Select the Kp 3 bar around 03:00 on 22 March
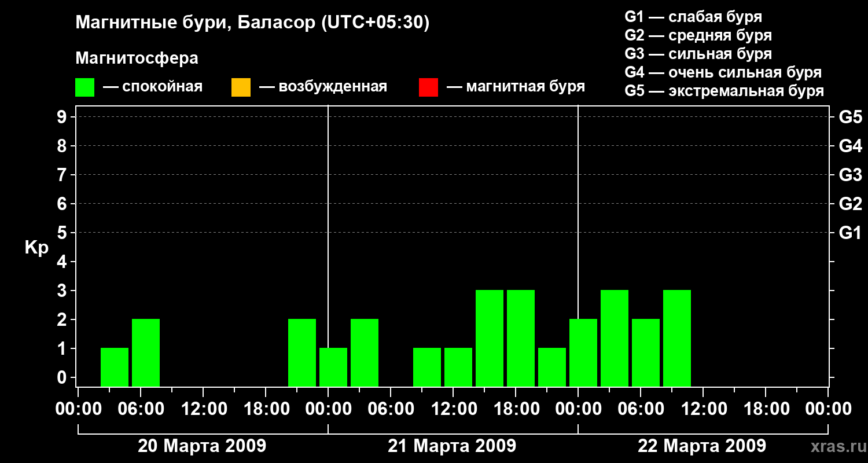This screenshot has height=463, width=868. coord(615,338)
